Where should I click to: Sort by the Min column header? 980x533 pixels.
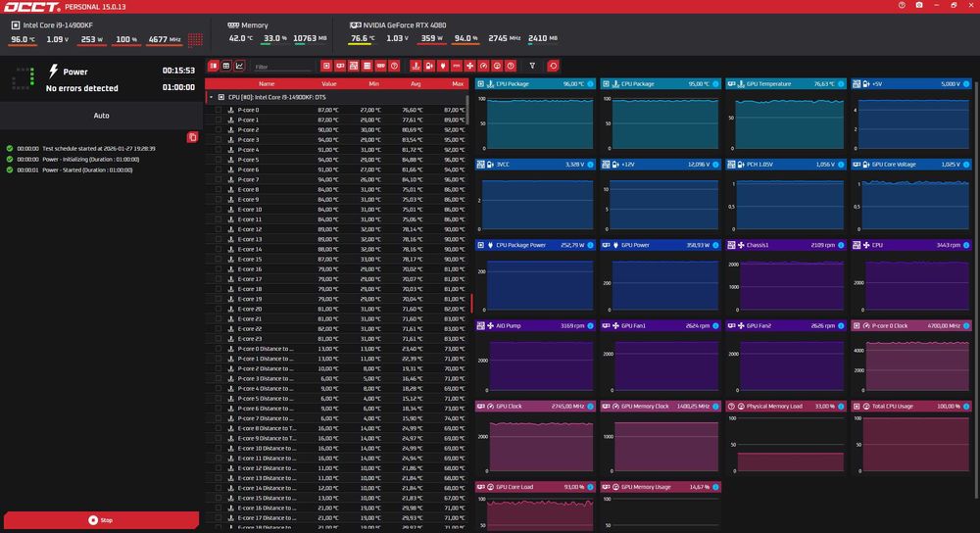tap(373, 83)
